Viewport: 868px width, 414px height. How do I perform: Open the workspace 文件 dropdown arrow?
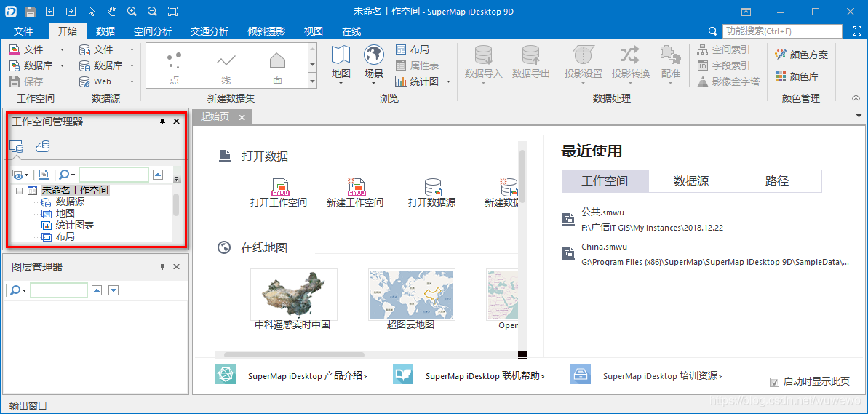[x=62, y=49]
